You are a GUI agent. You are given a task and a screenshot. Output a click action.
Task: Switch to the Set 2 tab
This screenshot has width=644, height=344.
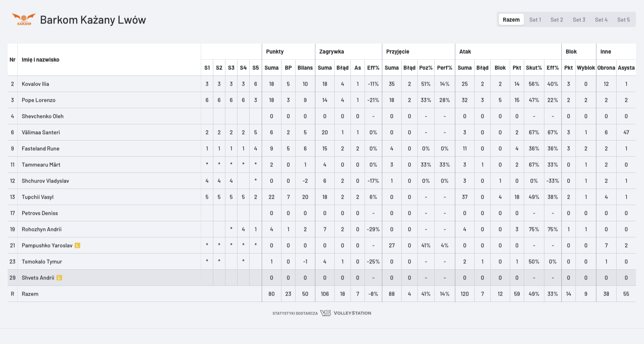(557, 19)
